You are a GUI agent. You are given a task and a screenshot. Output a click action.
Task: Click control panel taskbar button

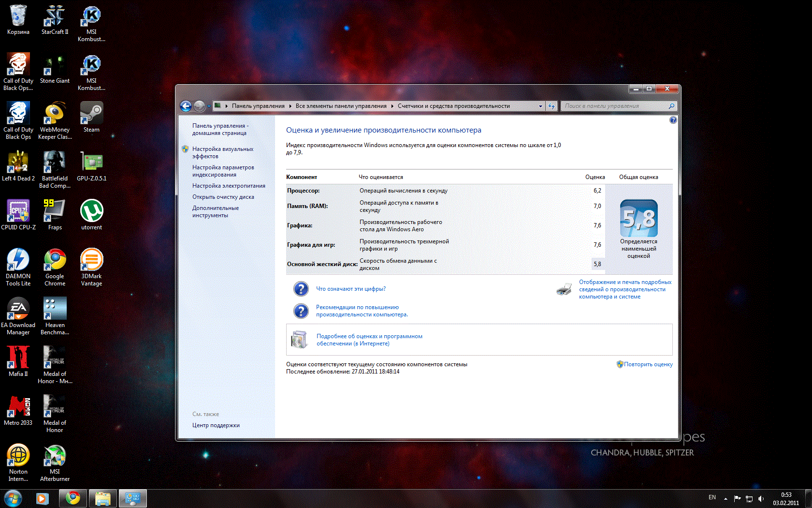133,498
